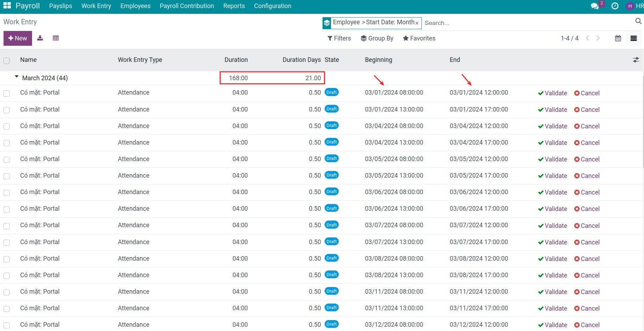Sort by the Beginning column header
The image size is (644, 331).
(x=379, y=60)
